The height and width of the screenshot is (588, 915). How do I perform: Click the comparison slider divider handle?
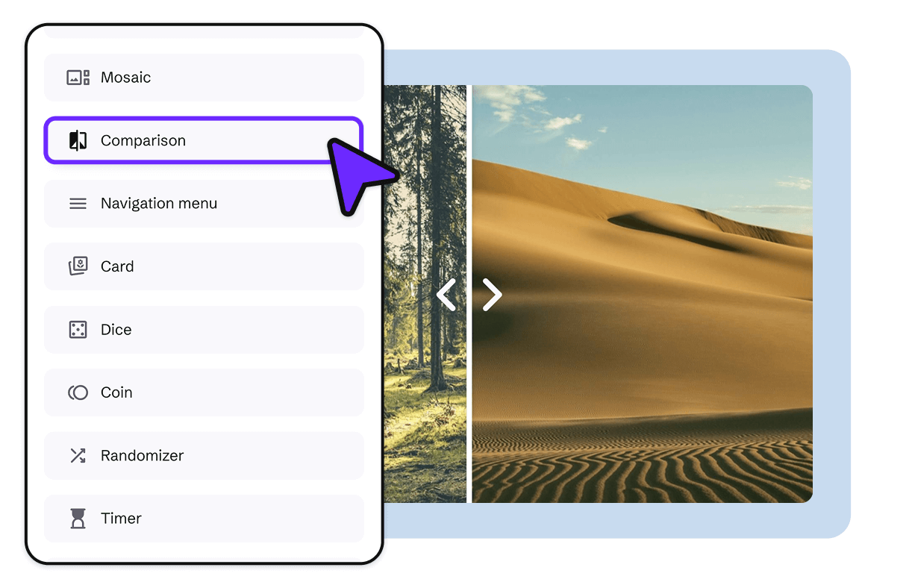[x=469, y=295]
